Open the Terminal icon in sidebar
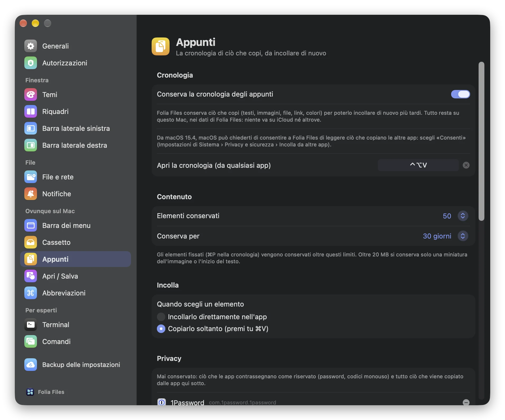The image size is (505, 420). pyautogui.click(x=31, y=325)
